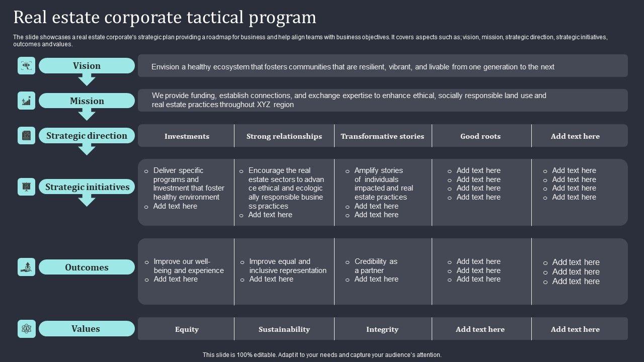Click the Vision statement text box
Screen dimensions: 644x362
pyautogui.click(x=382, y=66)
